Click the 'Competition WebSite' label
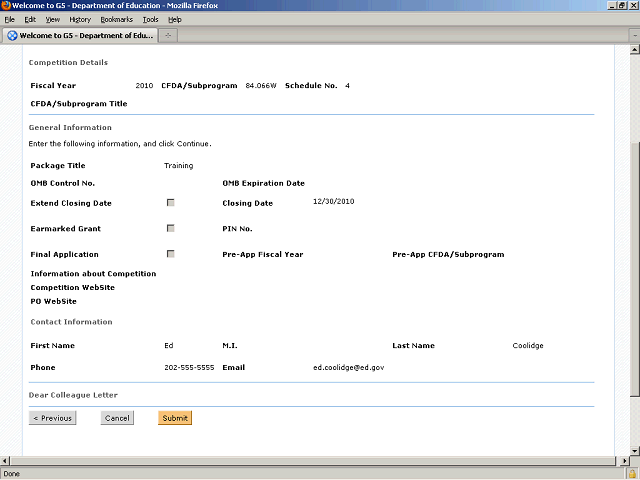 click(73, 287)
